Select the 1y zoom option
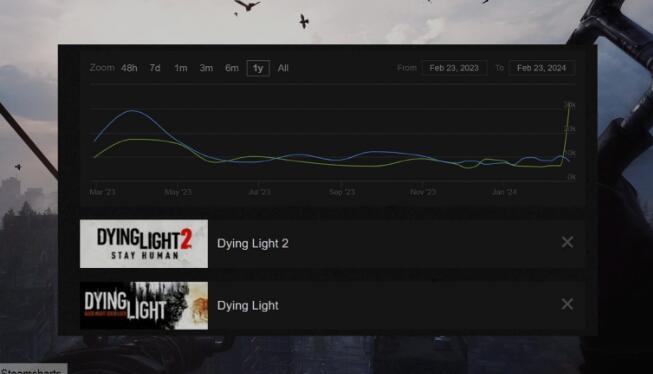The height and width of the screenshot is (374, 653). (x=258, y=68)
